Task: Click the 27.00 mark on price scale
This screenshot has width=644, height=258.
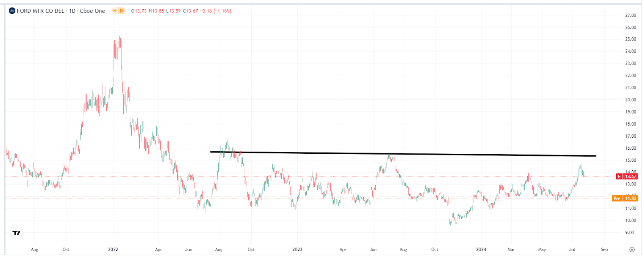Action: click(630, 15)
